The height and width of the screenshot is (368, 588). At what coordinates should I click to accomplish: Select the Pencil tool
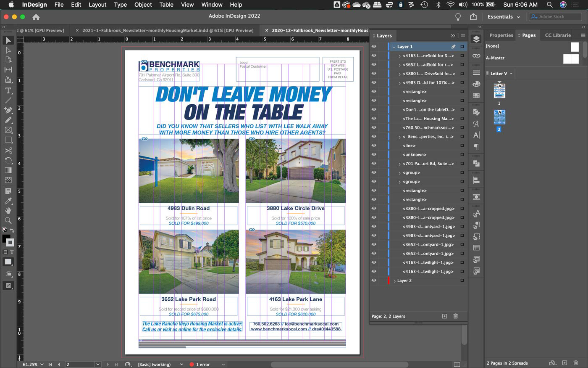pyautogui.click(x=8, y=120)
